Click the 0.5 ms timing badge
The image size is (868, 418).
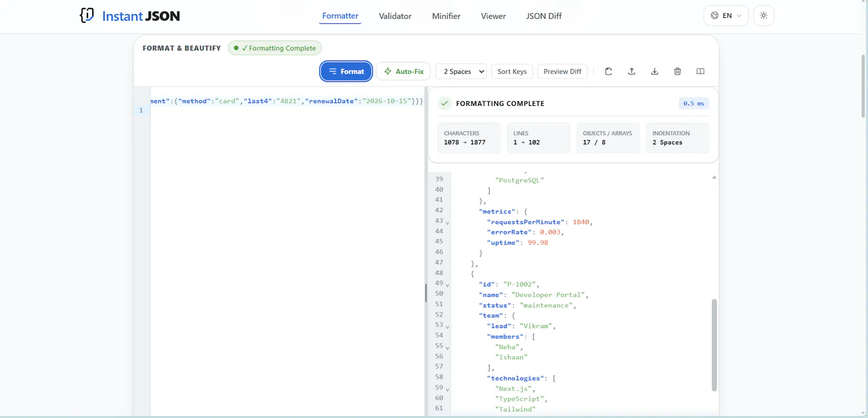[x=694, y=103]
